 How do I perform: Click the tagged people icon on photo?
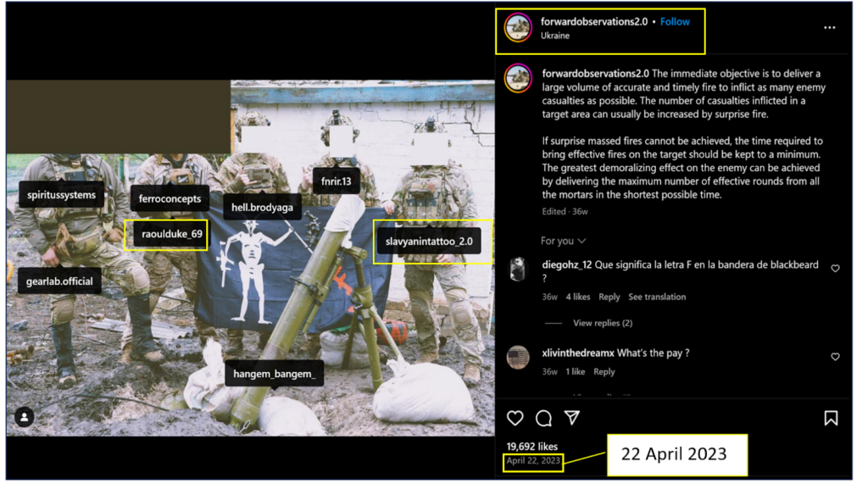[x=25, y=417]
